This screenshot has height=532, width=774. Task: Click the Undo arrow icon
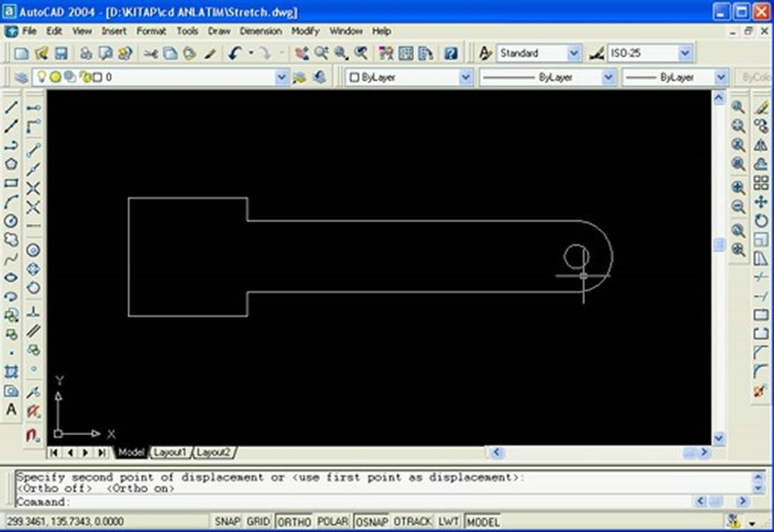tap(235, 53)
